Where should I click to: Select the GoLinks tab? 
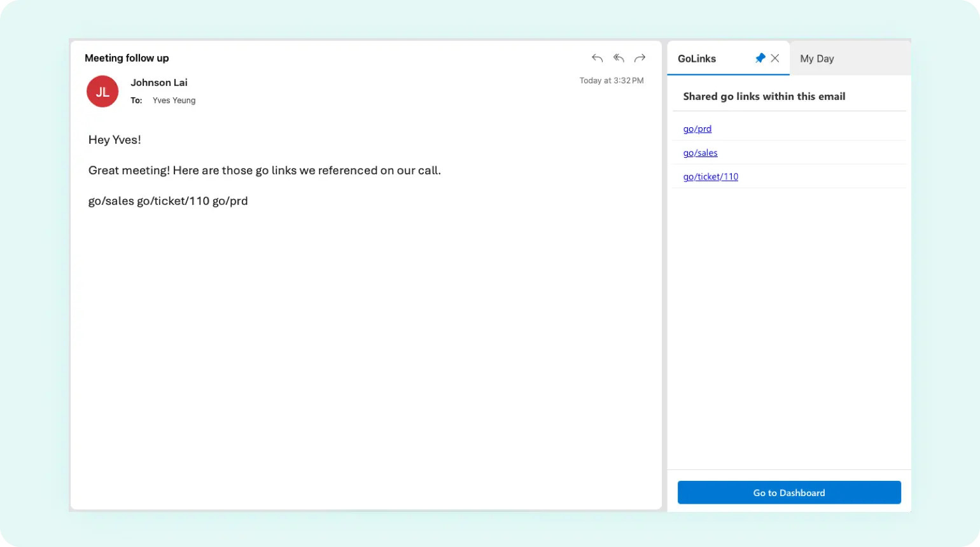[697, 58]
